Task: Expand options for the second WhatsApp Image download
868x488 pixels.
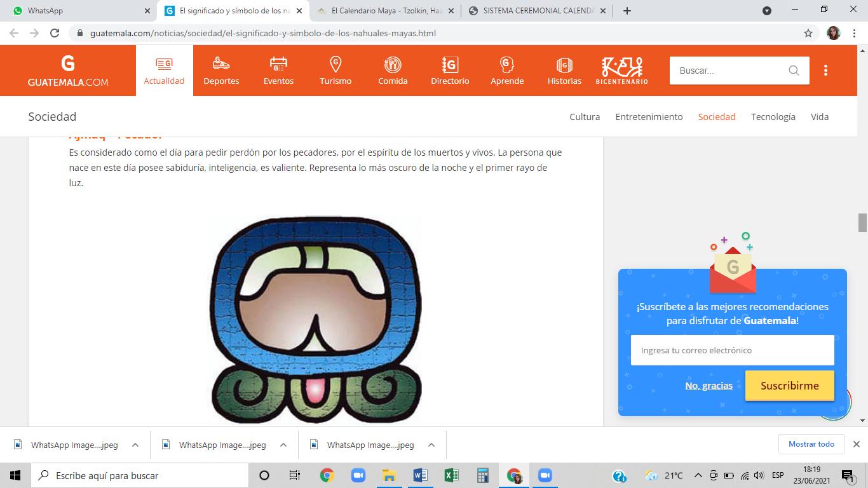Action: pyautogui.click(x=283, y=445)
